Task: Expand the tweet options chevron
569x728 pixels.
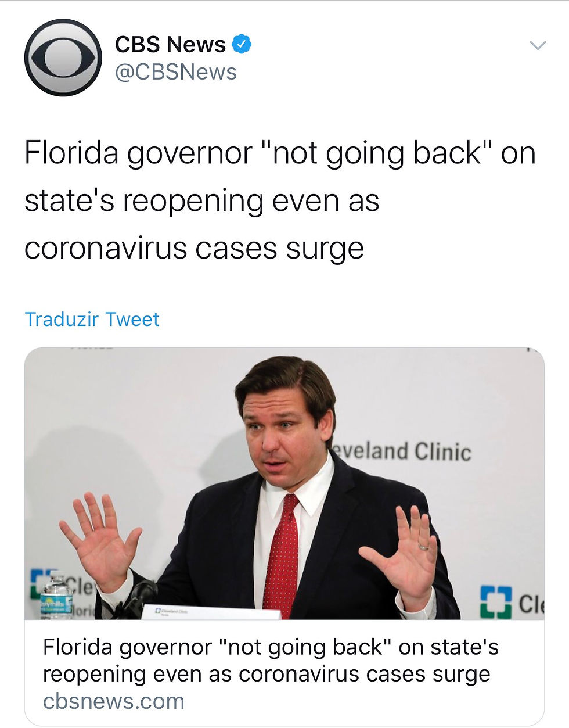Action: pos(538,45)
